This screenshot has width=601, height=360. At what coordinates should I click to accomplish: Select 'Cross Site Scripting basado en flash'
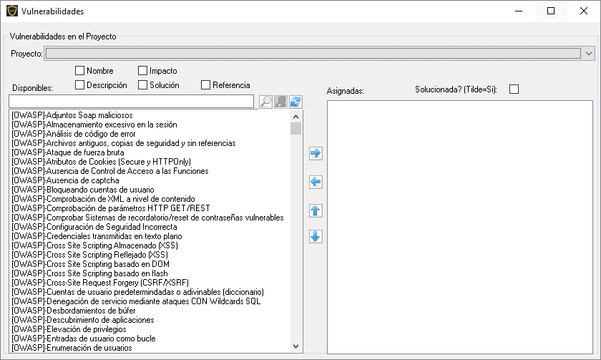pos(90,273)
